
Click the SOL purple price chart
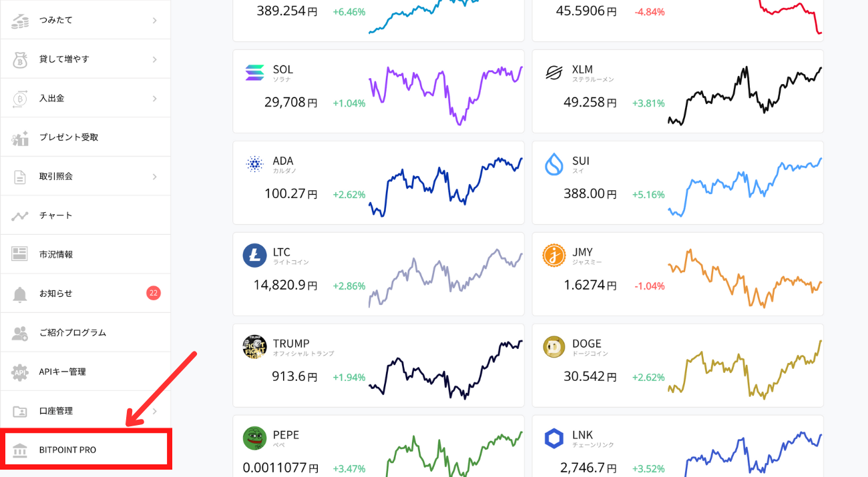pos(445,92)
